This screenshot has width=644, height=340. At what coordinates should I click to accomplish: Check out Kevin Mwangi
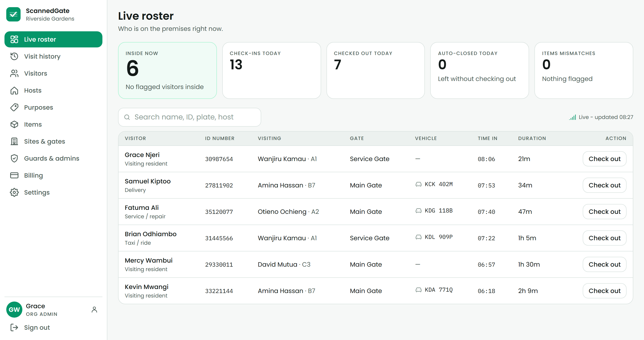click(604, 291)
